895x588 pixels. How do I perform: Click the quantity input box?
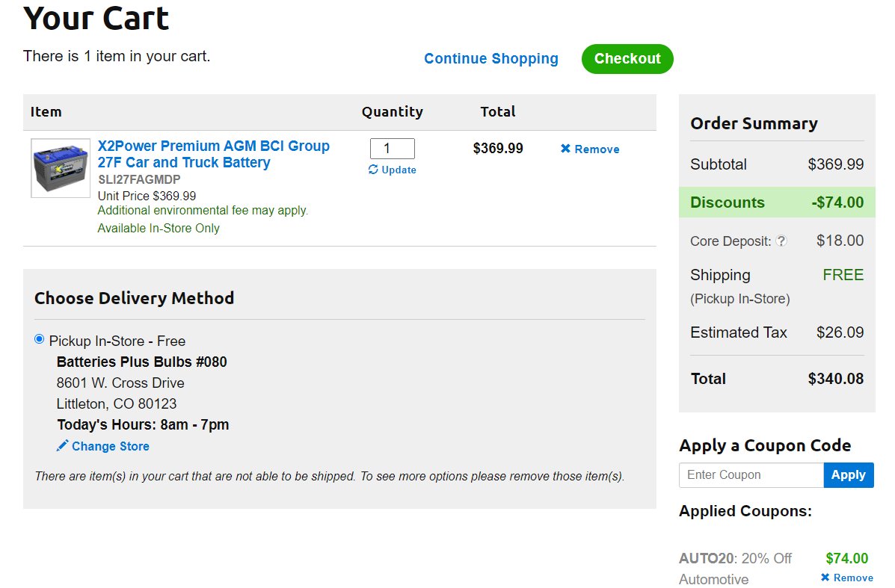392,149
